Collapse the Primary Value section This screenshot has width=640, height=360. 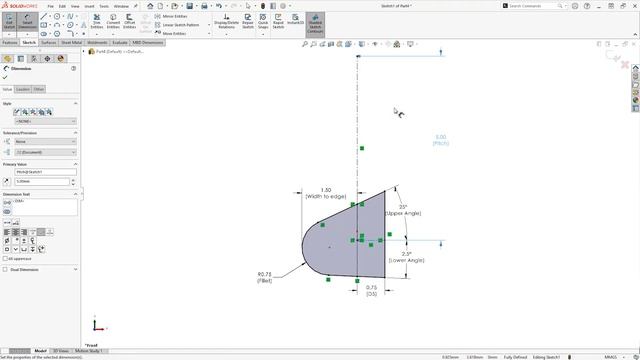point(76,164)
